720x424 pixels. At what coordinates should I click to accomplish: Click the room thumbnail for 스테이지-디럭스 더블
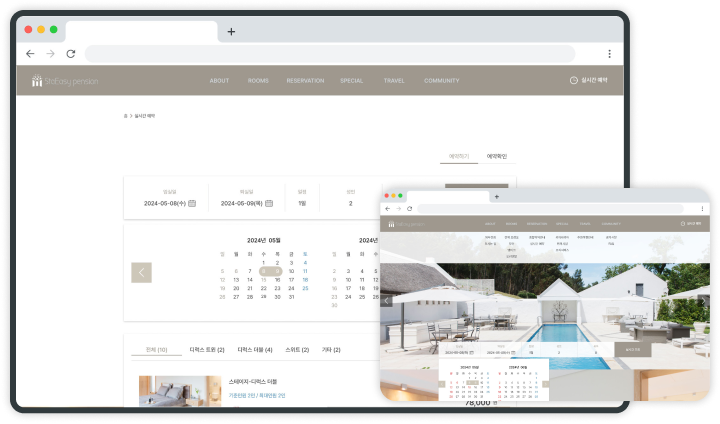coord(180,391)
